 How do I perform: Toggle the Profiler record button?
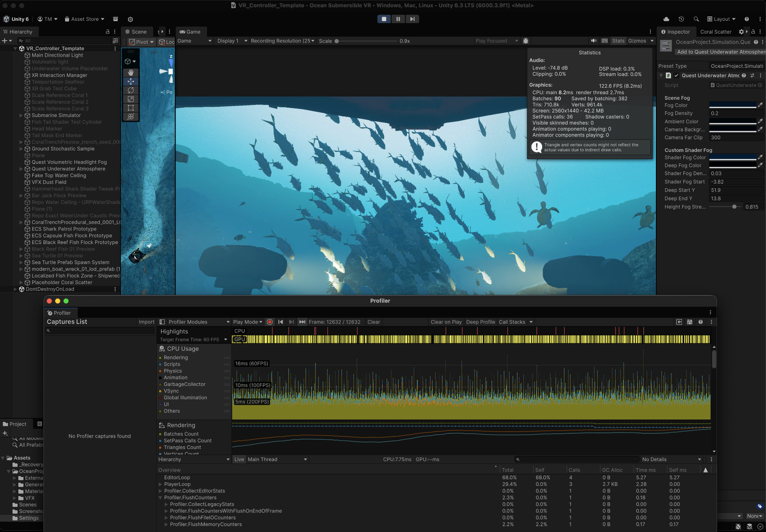270,322
